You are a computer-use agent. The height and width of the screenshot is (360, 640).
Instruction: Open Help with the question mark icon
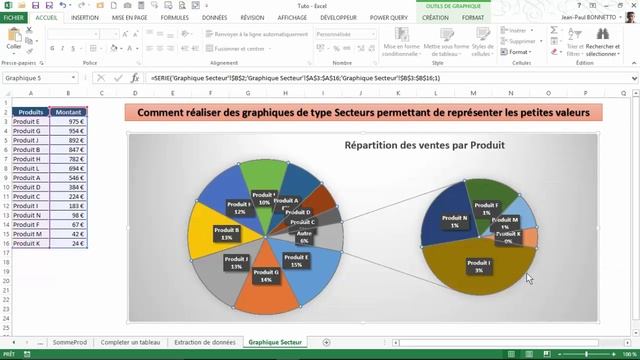point(579,6)
